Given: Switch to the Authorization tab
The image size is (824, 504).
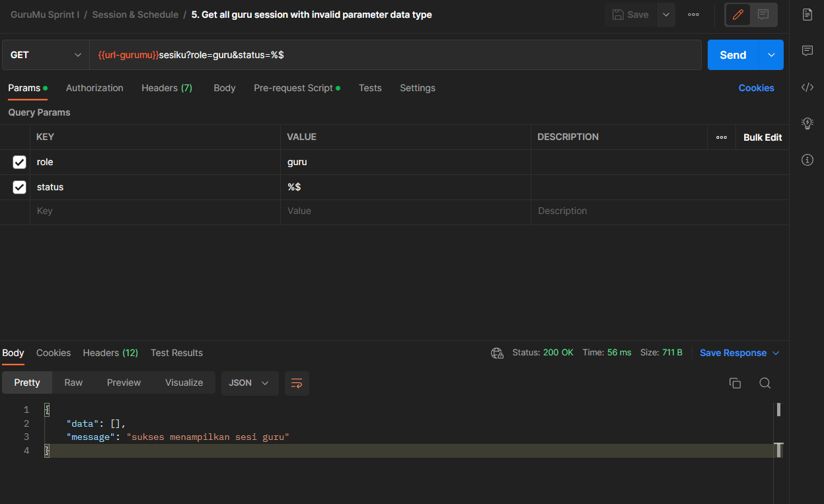Looking at the screenshot, I should [94, 88].
